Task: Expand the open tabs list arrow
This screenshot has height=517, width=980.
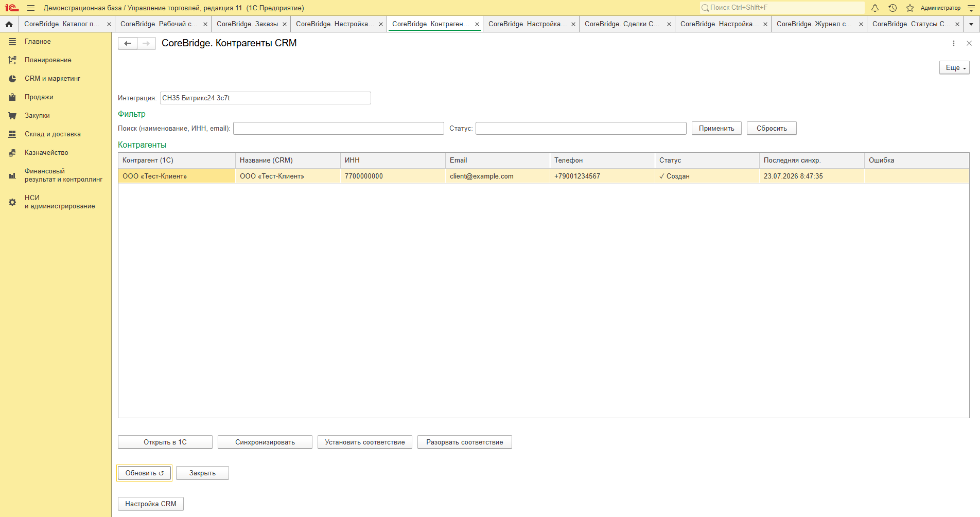Action: click(971, 24)
